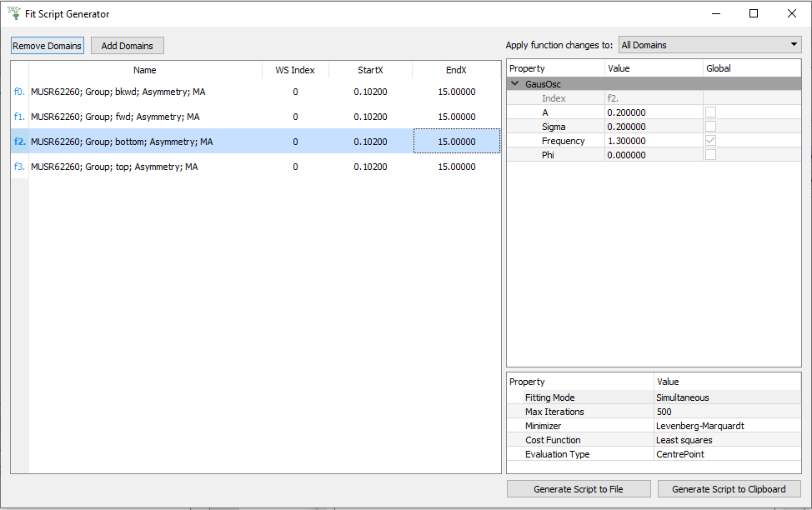Tick the Global checkbox for Phi

coord(710,155)
